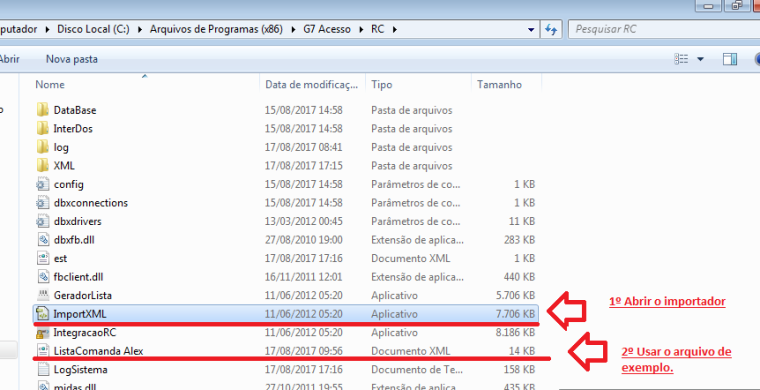Expand the arrow after Disco Local (C:)

tap(140, 29)
